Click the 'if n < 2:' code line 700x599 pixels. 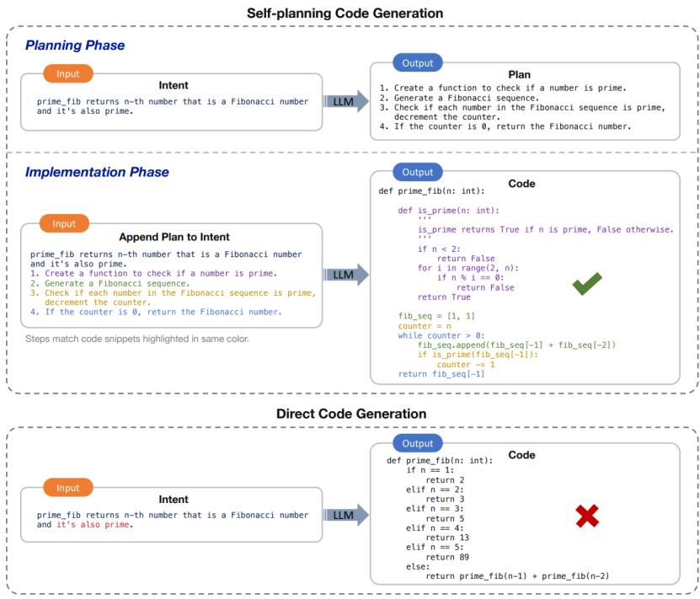(x=439, y=249)
